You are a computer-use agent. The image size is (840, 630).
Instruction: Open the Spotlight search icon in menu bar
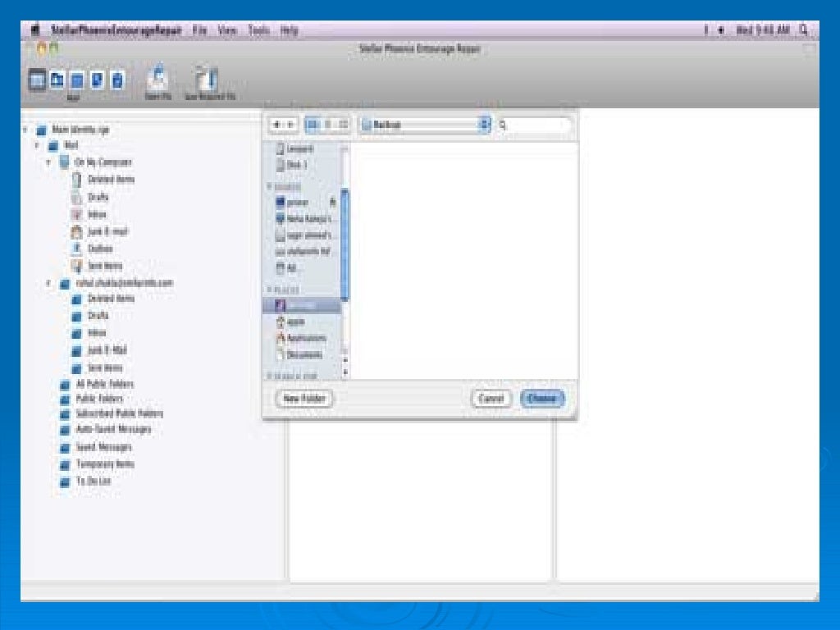(x=803, y=30)
